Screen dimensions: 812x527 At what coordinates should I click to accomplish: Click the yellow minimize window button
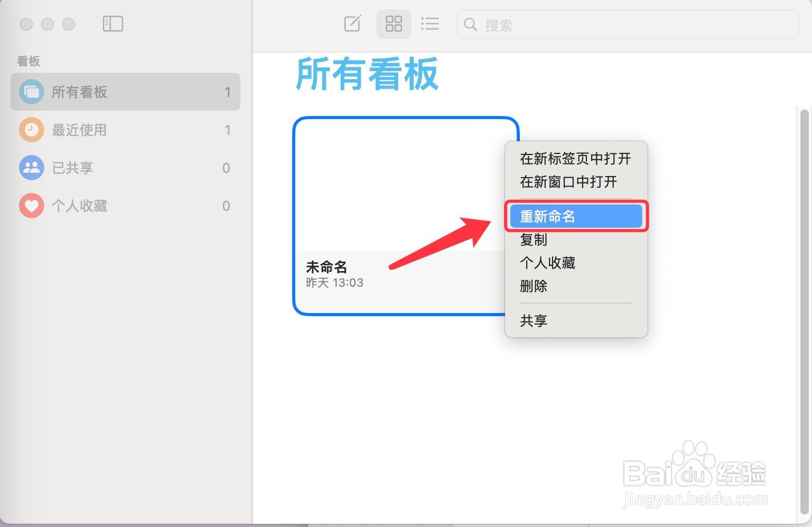(x=47, y=24)
